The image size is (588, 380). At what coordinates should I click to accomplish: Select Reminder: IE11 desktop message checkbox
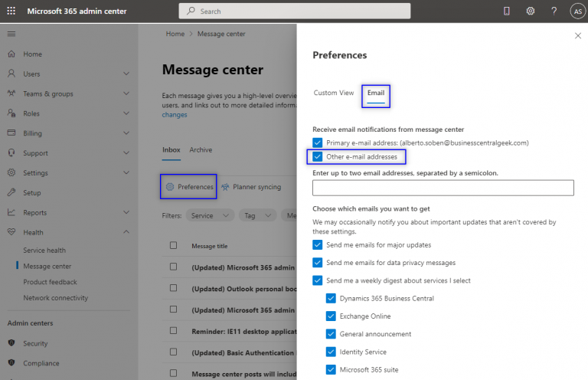[173, 330]
